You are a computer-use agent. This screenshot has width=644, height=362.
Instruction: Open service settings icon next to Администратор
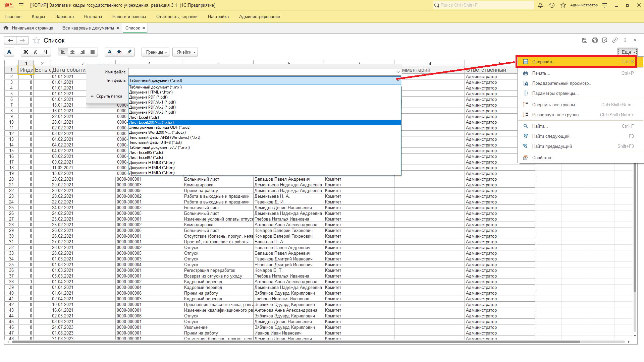click(605, 5)
